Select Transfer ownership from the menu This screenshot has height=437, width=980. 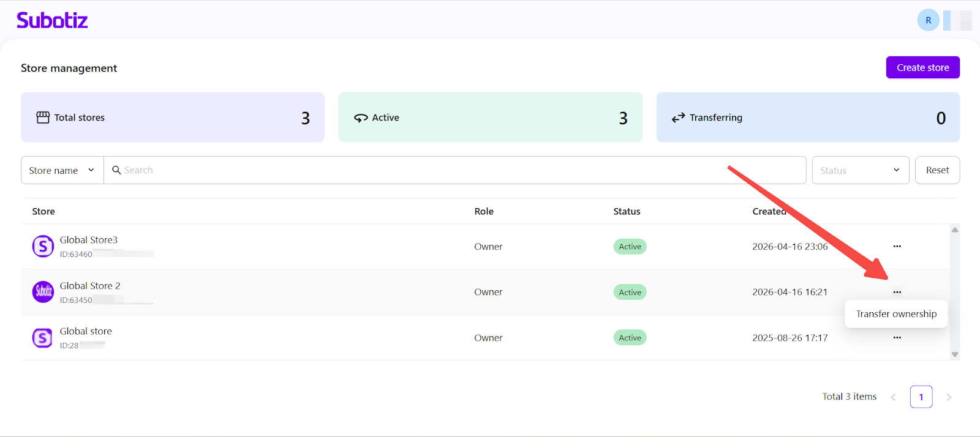(895, 314)
